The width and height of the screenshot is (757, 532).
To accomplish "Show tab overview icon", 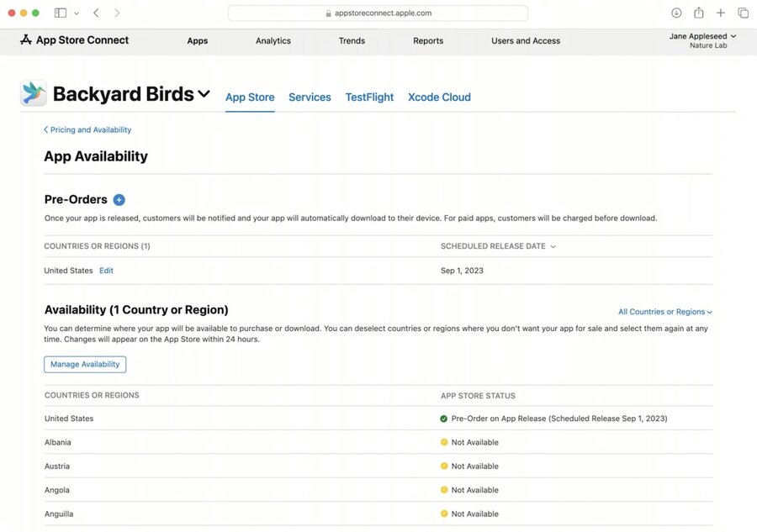I will 743,13.
